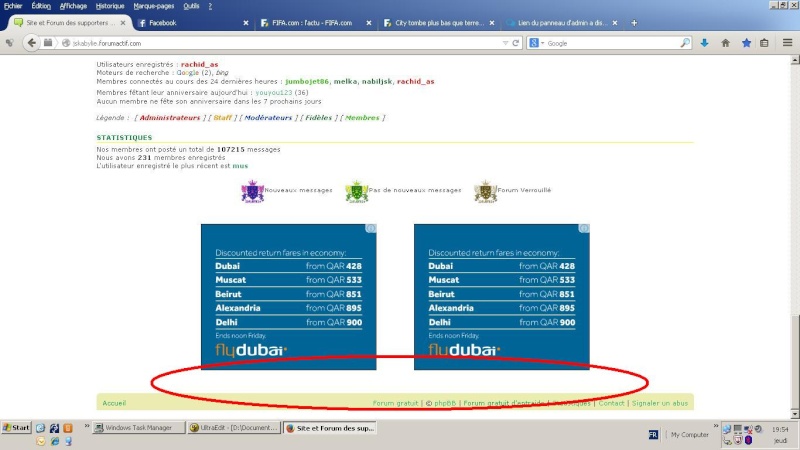Open the bookmarks list icon
Screen dimensions: 800x450
point(764,43)
